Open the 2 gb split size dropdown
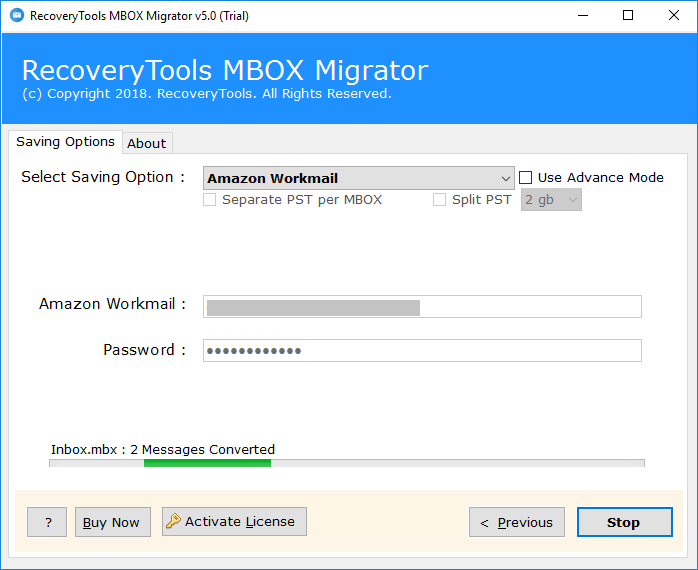 click(551, 200)
